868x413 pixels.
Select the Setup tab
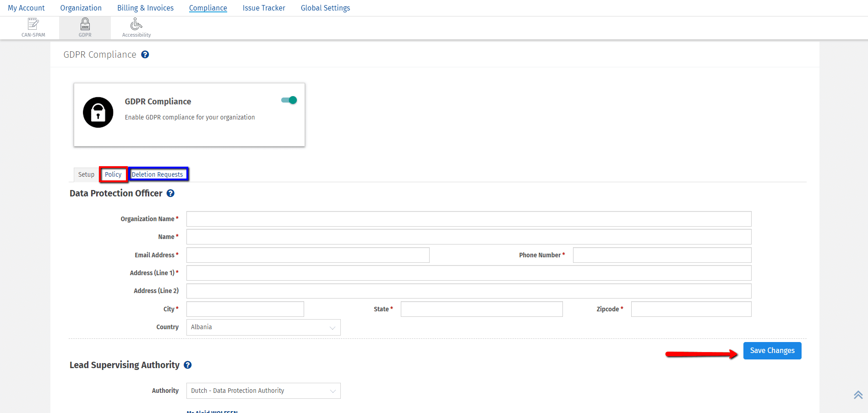click(x=86, y=174)
